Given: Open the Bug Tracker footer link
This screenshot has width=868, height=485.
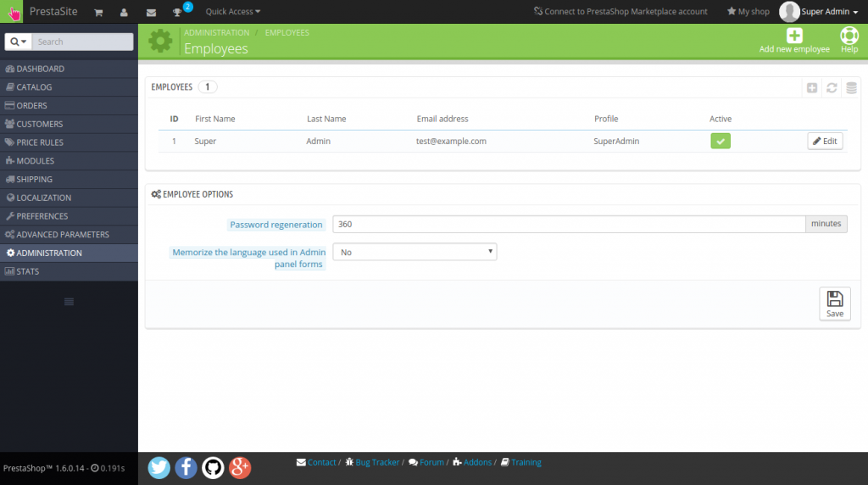Looking at the screenshot, I should click(377, 462).
